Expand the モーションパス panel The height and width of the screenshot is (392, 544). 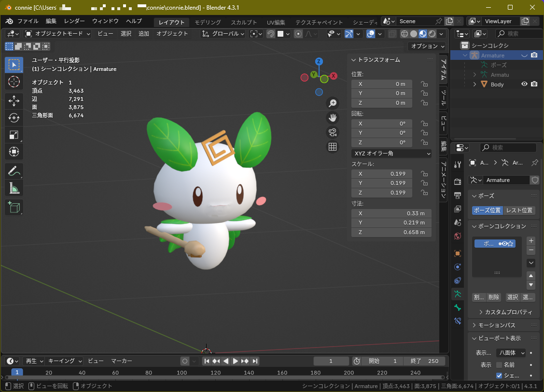[474, 325]
